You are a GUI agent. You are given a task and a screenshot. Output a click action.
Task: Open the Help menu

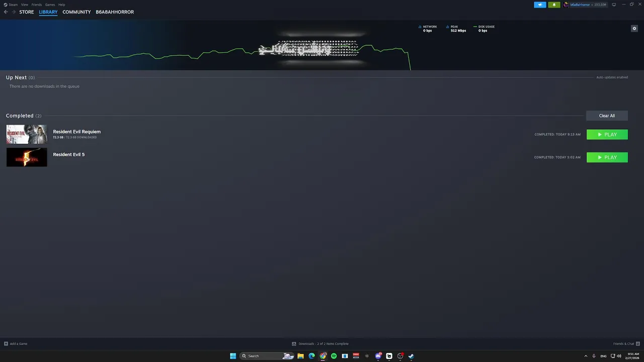(x=61, y=5)
